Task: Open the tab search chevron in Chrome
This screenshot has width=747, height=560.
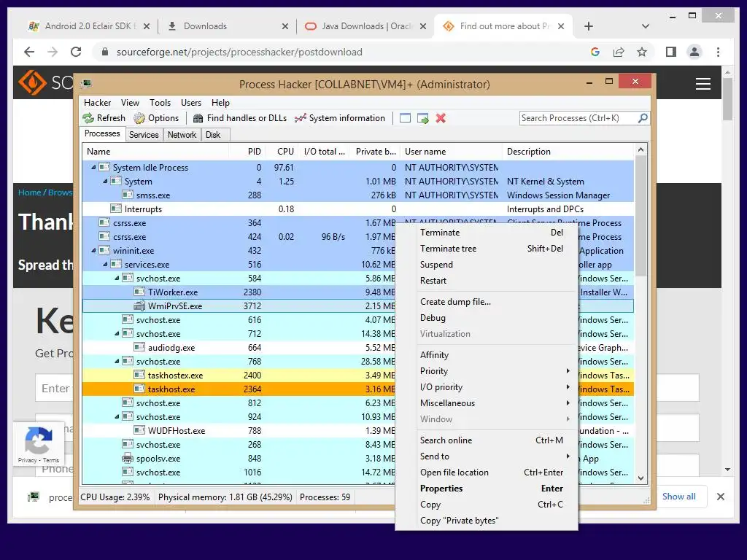Action: click(x=645, y=26)
